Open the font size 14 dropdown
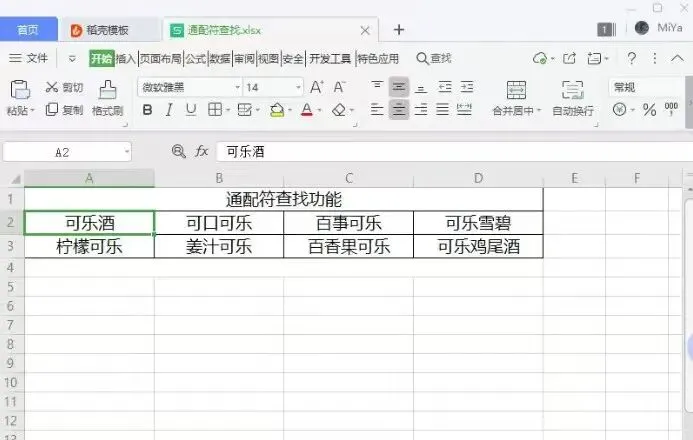The height and width of the screenshot is (440, 693). click(299, 87)
